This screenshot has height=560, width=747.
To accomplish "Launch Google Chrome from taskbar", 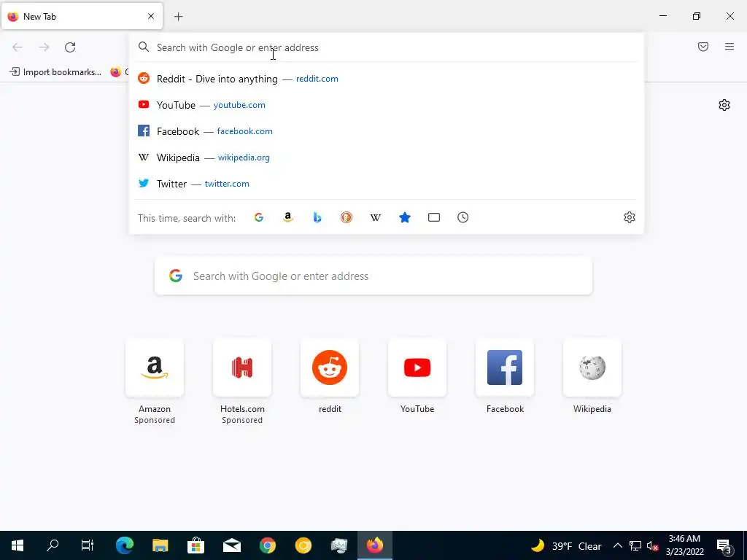I will click(x=267, y=545).
